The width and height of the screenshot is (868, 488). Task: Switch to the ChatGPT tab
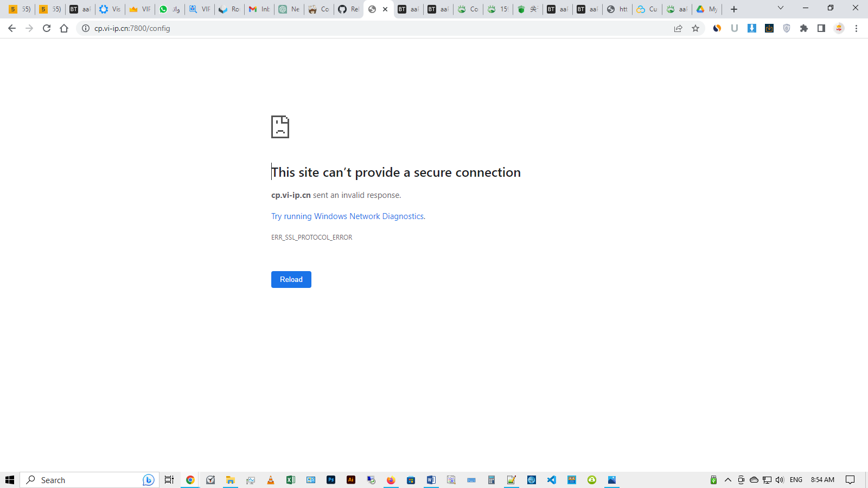click(289, 9)
